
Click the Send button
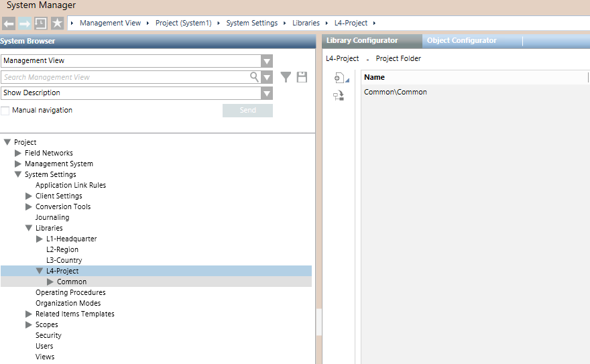(247, 111)
